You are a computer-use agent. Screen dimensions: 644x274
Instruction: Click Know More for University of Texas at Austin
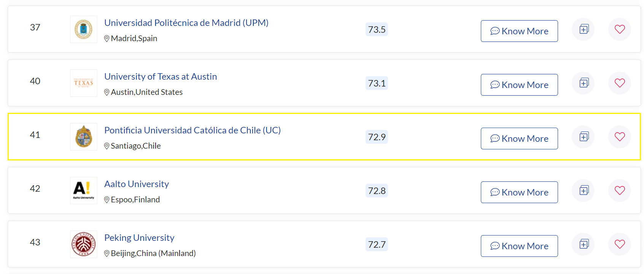click(x=519, y=85)
